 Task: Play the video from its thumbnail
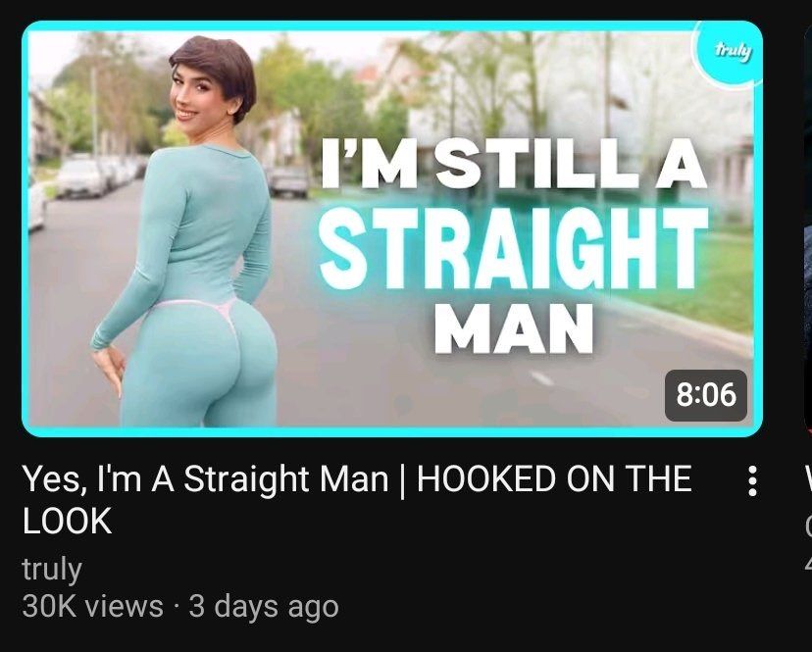pos(392,228)
